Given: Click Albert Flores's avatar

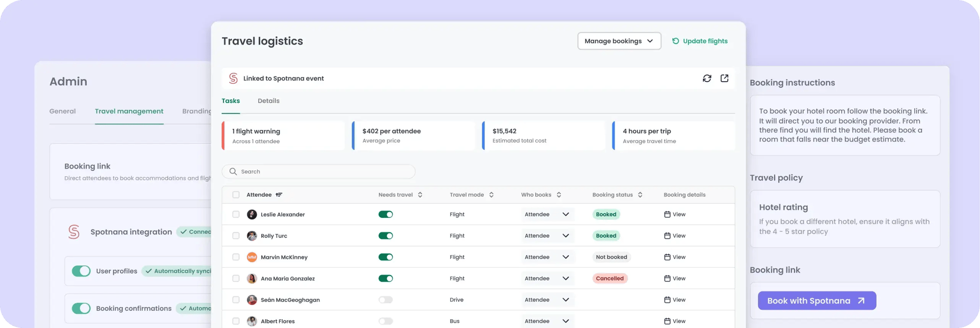Looking at the screenshot, I should click(x=252, y=321).
